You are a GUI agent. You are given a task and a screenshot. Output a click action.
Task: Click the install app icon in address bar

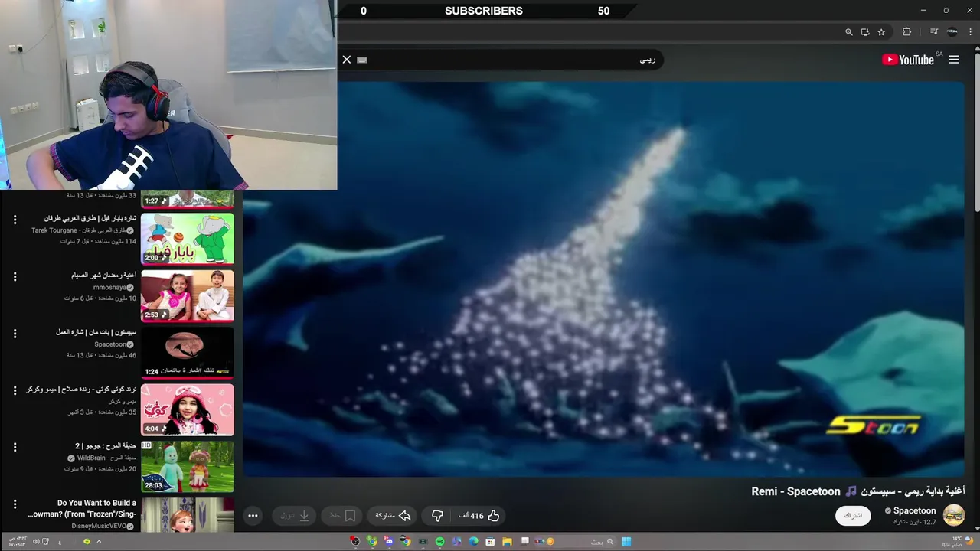click(x=865, y=32)
